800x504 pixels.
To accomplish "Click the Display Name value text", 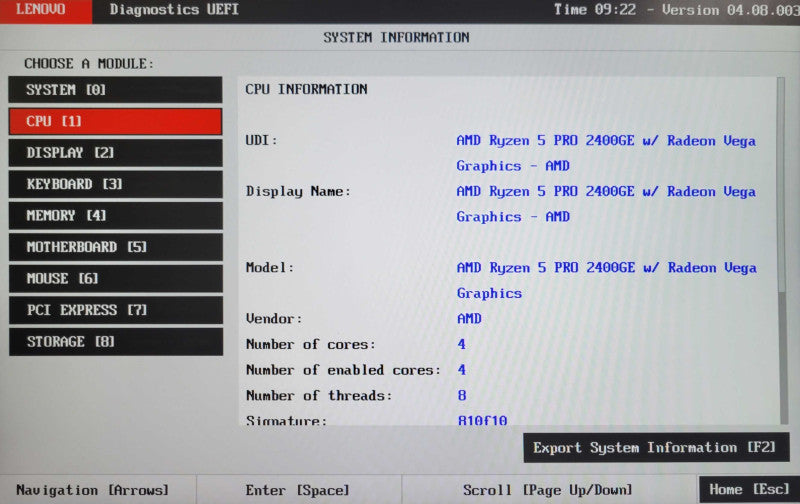I will [606, 204].
